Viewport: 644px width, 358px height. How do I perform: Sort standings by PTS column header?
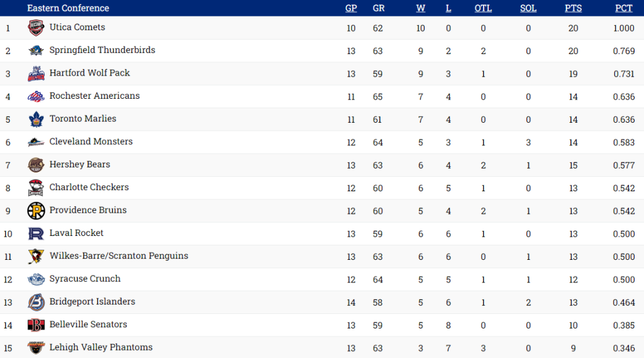coord(573,8)
